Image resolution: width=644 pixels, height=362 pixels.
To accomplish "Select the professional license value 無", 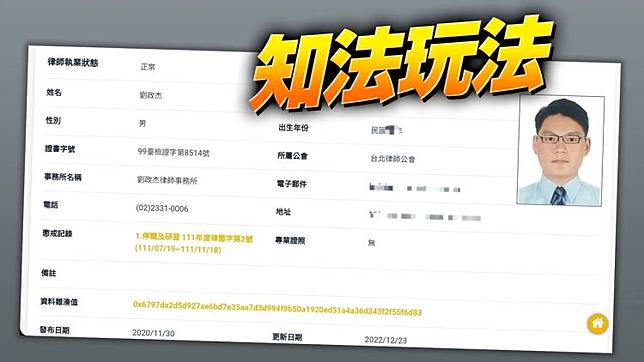I will (371, 243).
